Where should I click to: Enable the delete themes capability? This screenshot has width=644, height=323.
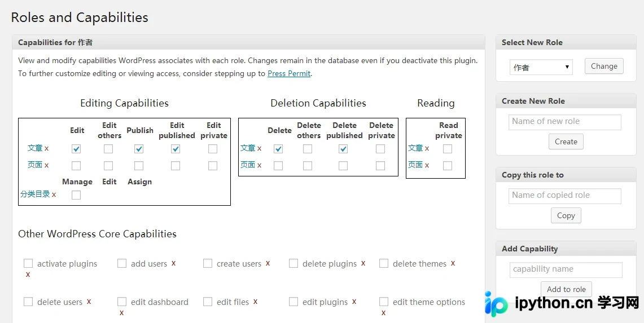click(x=384, y=263)
